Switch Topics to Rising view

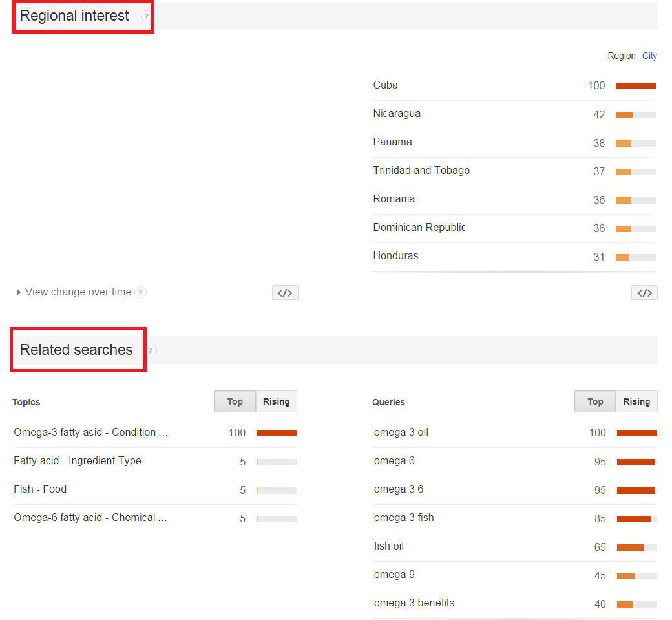click(x=276, y=401)
